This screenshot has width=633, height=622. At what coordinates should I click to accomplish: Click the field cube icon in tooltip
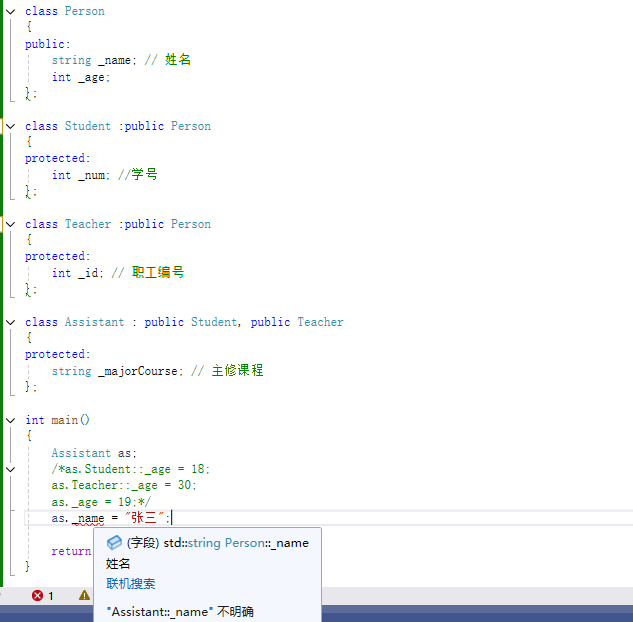point(114,542)
